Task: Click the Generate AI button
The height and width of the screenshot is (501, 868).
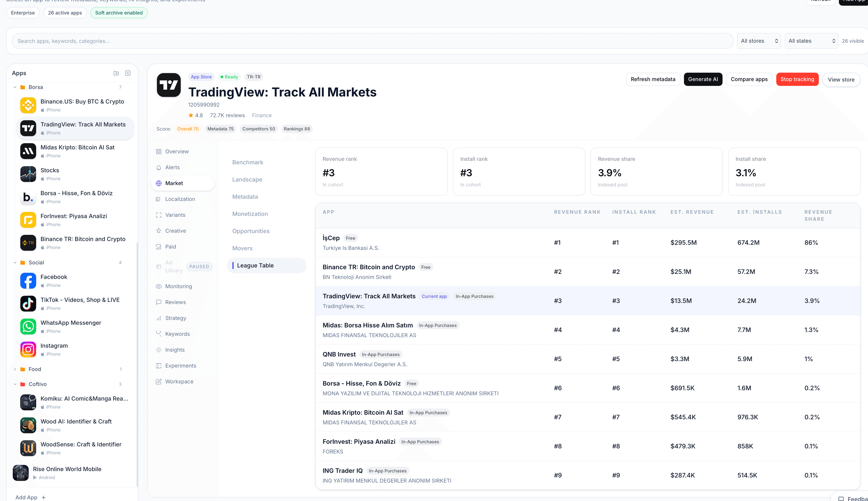Action: coord(703,79)
